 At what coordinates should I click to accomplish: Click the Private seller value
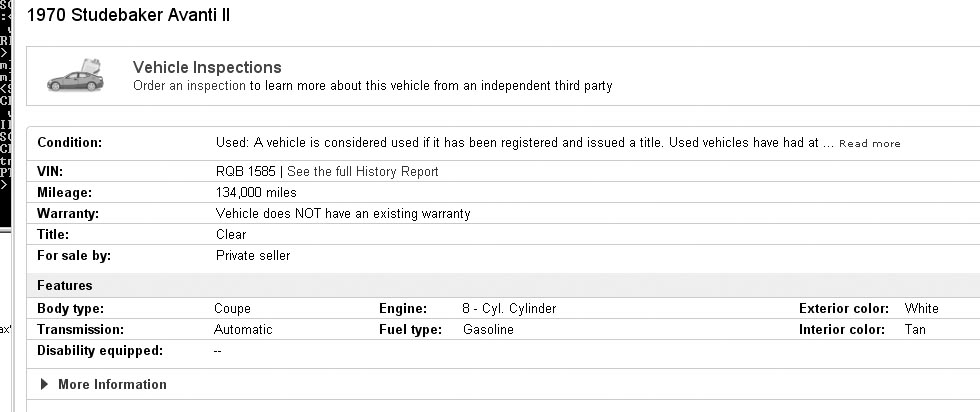coord(253,255)
